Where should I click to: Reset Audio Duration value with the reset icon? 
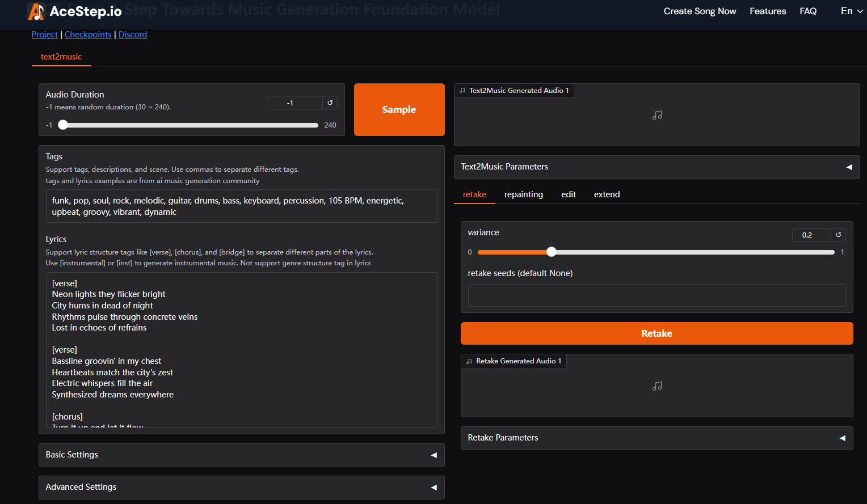click(330, 103)
